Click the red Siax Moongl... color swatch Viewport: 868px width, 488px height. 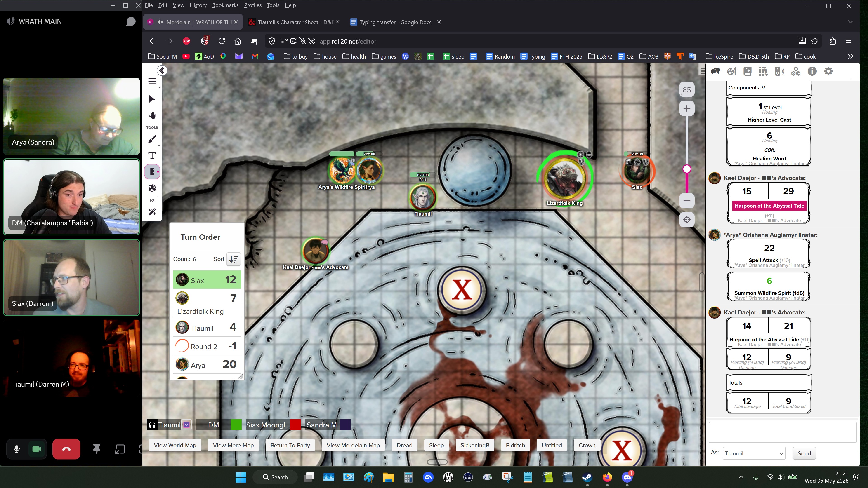pos(295,425)
